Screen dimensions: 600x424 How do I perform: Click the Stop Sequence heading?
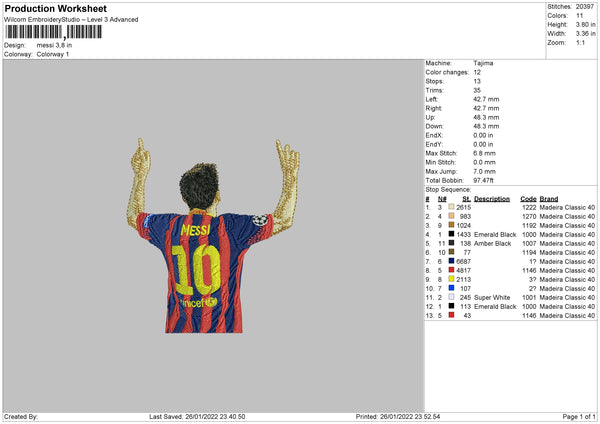(448, 189)
